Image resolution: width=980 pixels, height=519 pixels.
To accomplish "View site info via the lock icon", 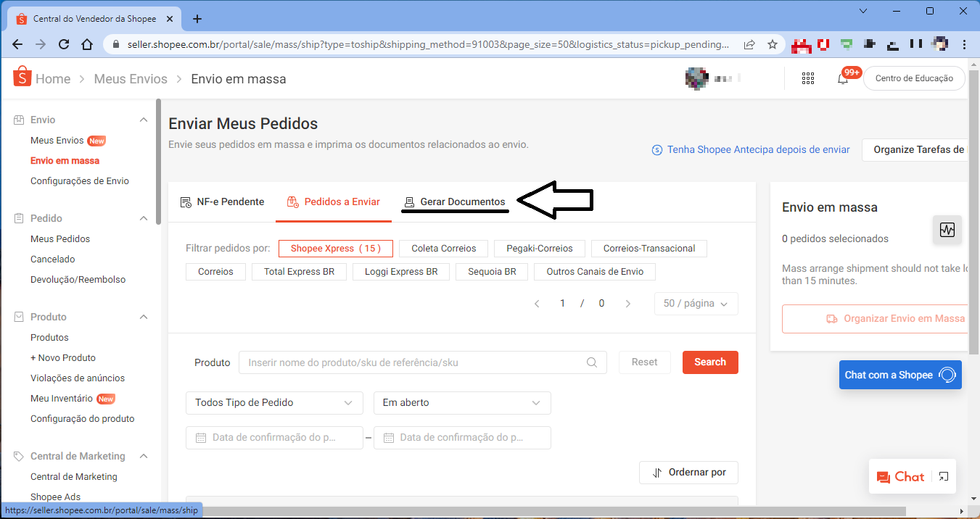I will click(x=116, y=44).
